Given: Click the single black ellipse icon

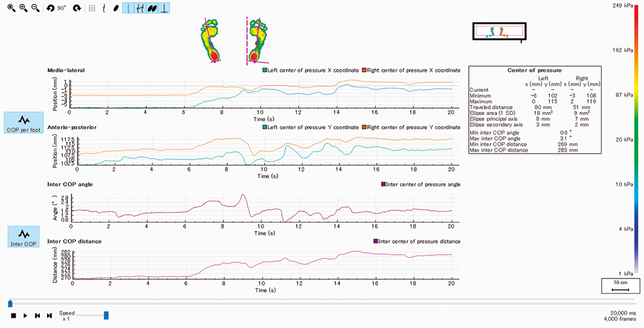Looking at the screenshot, I should pyautogui.click(x=116, y=8).
